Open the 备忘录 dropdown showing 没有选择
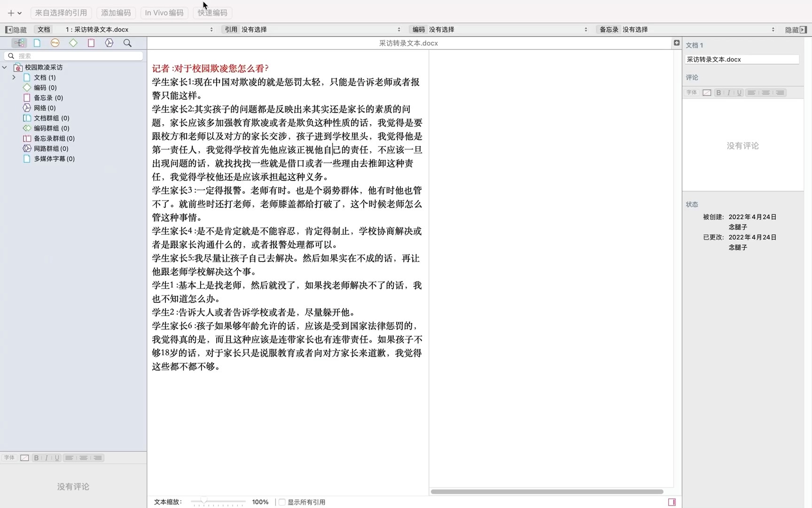Image resolution: width=812 pixels, height=508 pixels. point(687,30)
